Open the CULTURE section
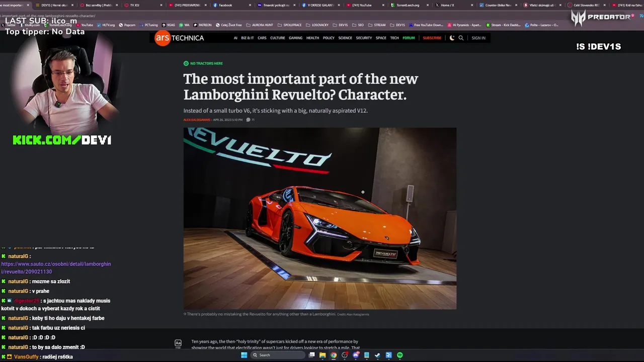The image size is (644, 362). 278,38
